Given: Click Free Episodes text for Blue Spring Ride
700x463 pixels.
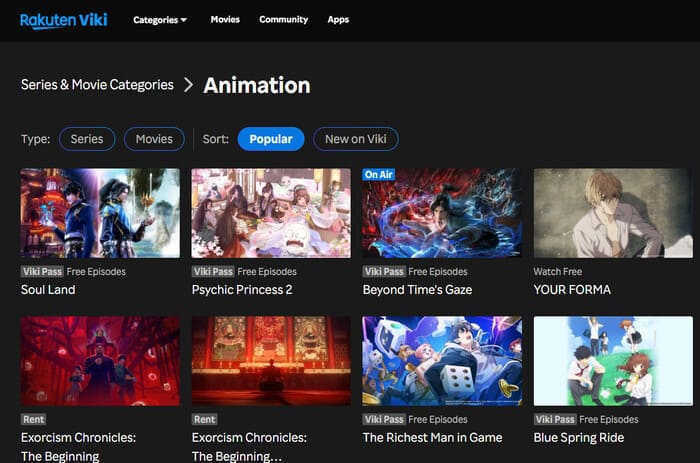Looking at the screenshot, I should pos(609,419).
